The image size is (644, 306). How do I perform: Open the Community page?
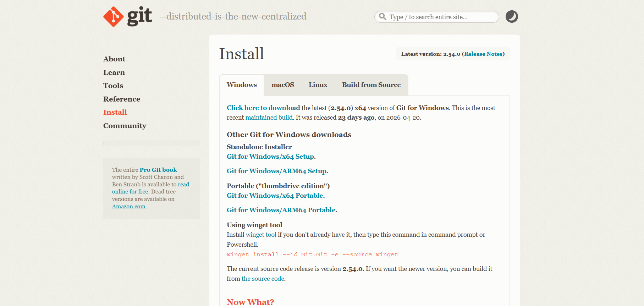point(125,126)
